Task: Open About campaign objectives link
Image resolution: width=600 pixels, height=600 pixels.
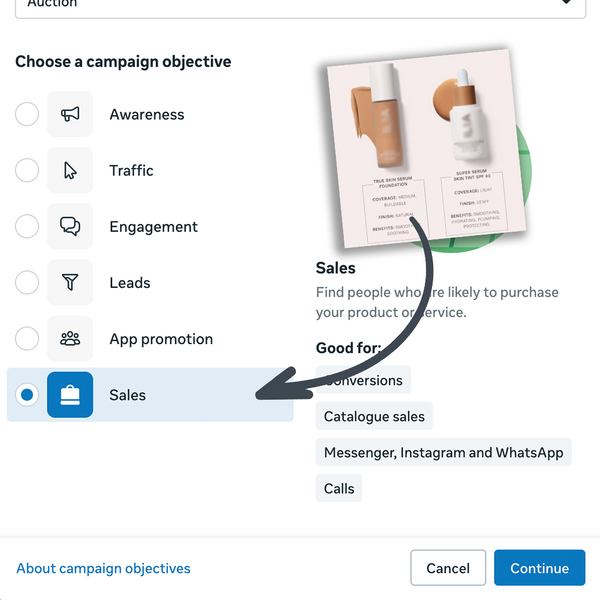Action: coord(103,568)
